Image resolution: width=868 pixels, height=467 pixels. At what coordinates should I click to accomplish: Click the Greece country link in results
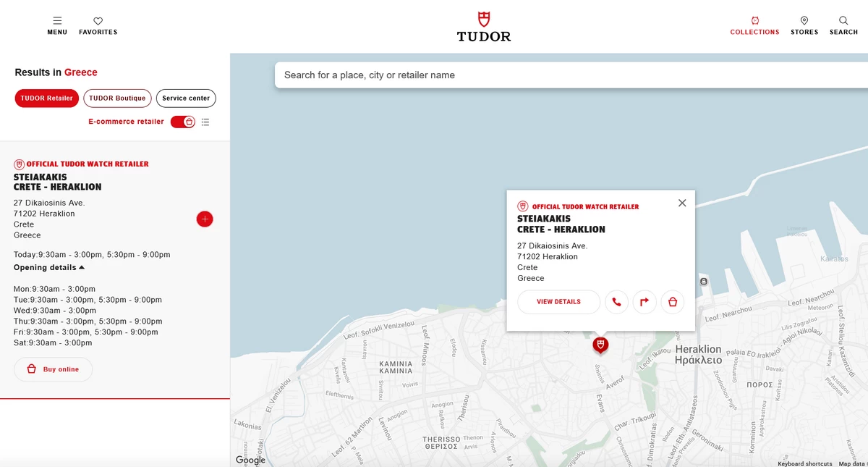click(80, 72)
